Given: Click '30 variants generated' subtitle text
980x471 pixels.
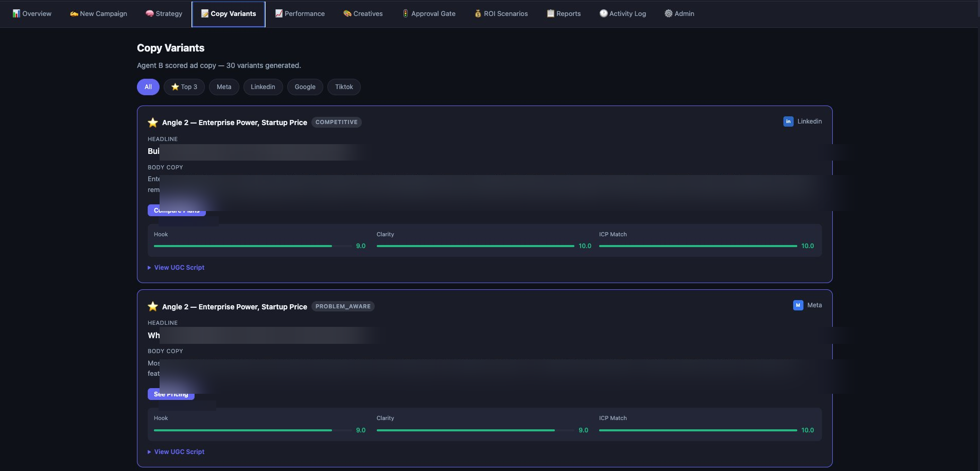Looking at the screenshot, I should click(264, 65).
